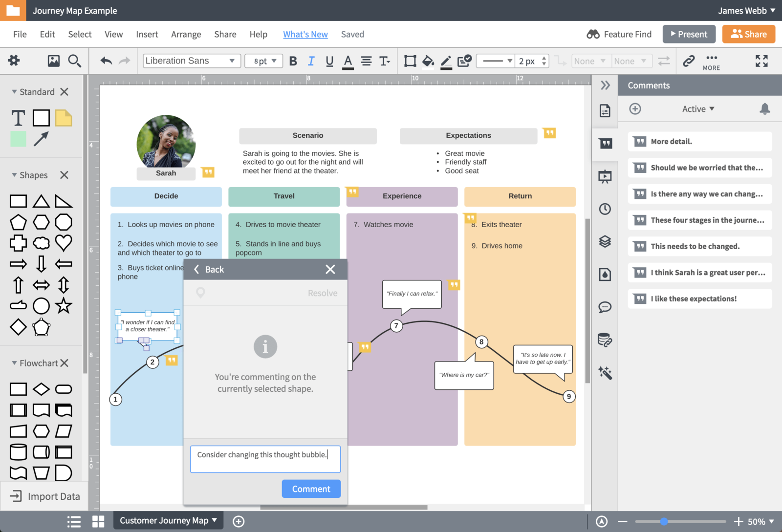Toggle underline text formatting
Viewport: 782px width, 532px height.
(x=329, y=61)
